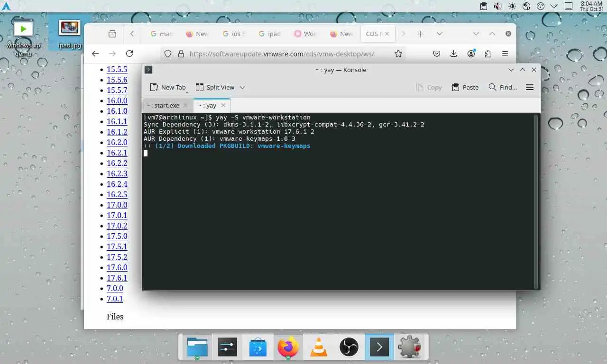Open Arch application launcher in panel

click(6, 6)
